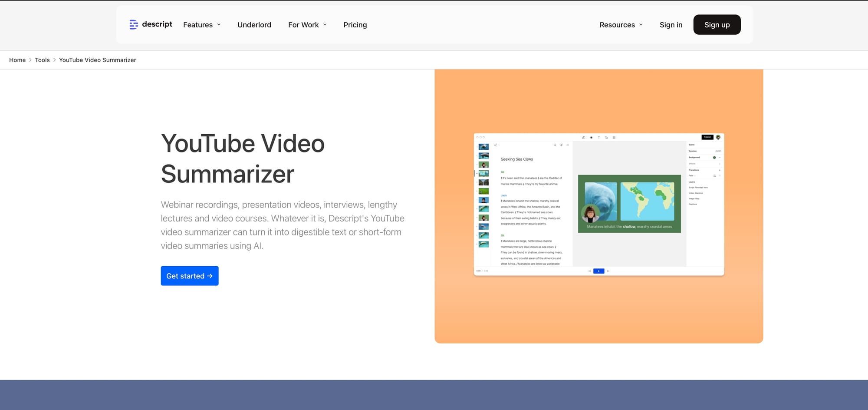Screen dimensions: 868x410
Task: Click the manatee photo in the preview canvas
Action: tap(601, 201)
